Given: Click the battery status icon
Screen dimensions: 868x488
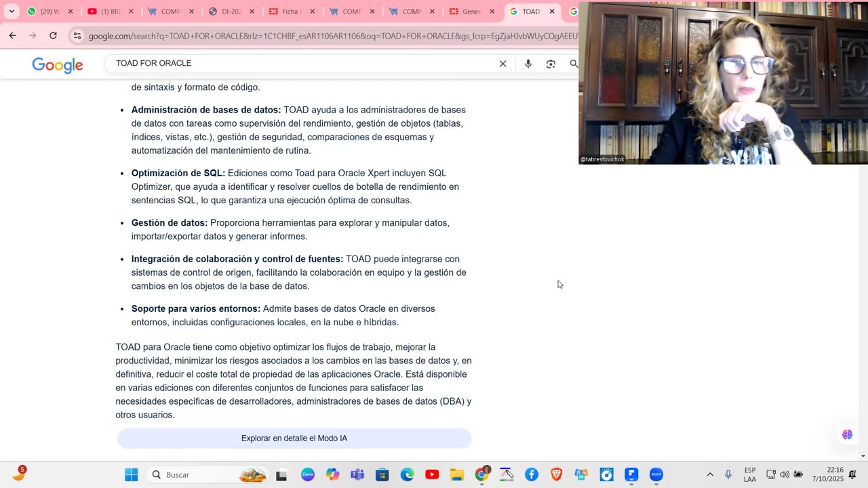Looking at the screenshot, I should (x=799, y=474).
